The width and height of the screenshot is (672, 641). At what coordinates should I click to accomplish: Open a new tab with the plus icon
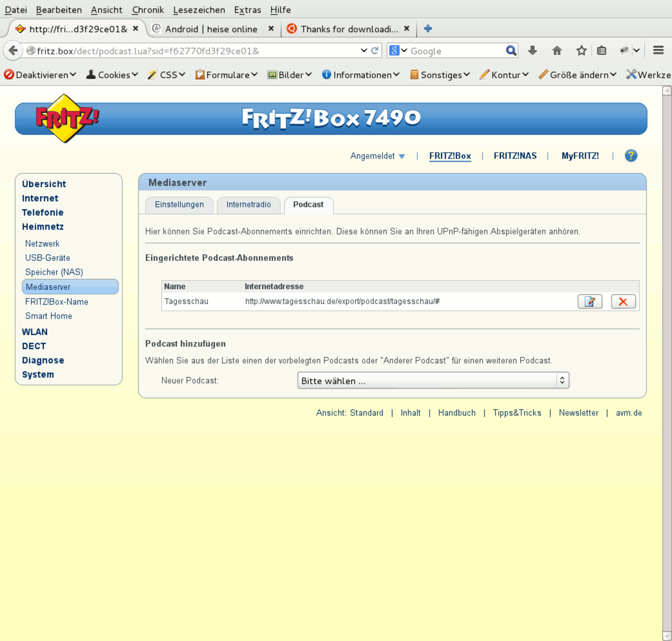pyautogui.click(x=428, y=29)
